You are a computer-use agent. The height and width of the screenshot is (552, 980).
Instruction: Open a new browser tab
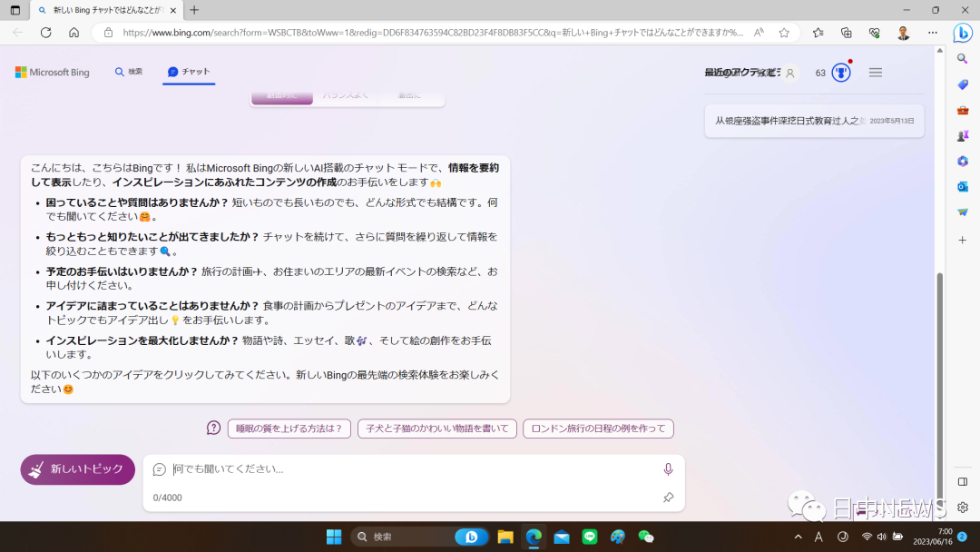point(194,10)
